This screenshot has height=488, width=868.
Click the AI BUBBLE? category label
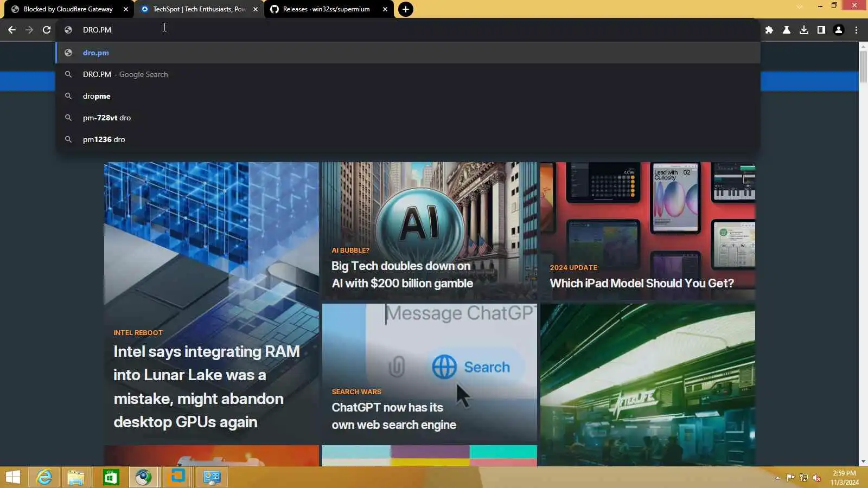coord(350,251)
